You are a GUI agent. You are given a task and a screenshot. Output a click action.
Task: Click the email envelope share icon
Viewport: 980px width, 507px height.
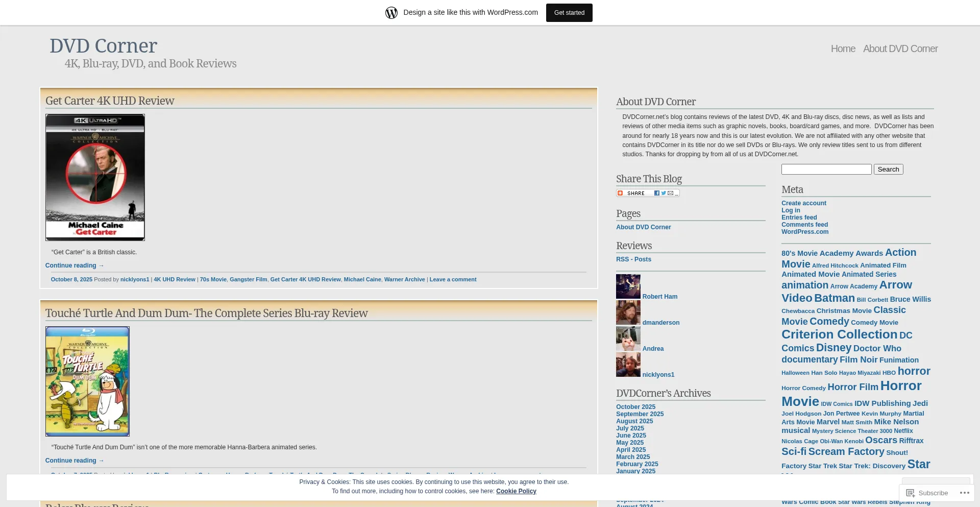pyautogui.click(x=670, y=193)
